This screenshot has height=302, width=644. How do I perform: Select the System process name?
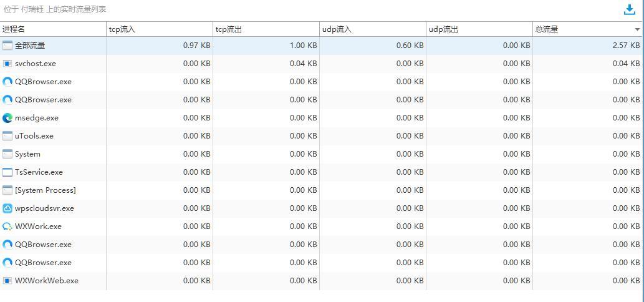pyautogui.click(x=27, y=154)
